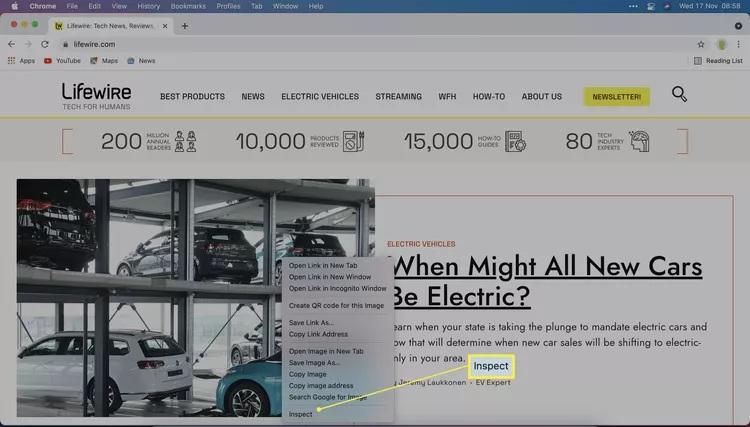Choose Create QR code for this Image
Screen dimensions: 750x427
pos(336,306)
